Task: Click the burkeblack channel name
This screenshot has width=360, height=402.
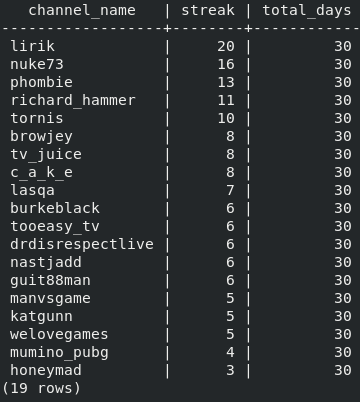Action: coord(55,208)
